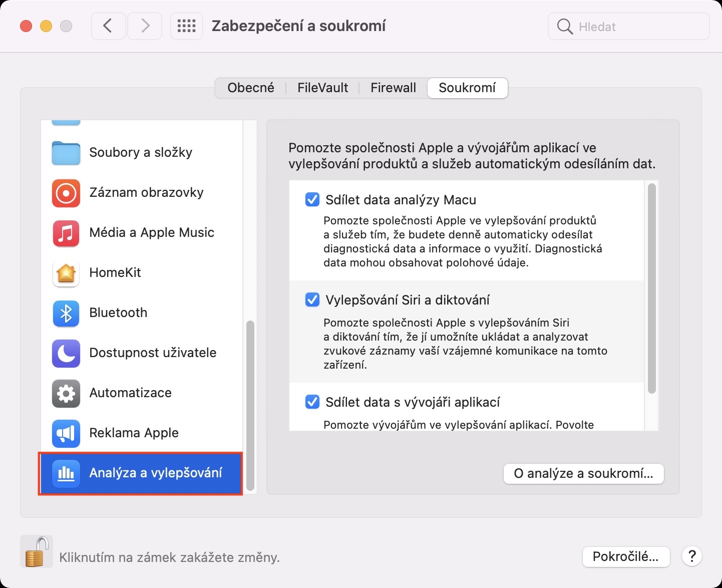Image resolution: width=722 pixels, height=588 pixels.
Task: Click the Hledat search field
Action: pyautogui.click(x=636, y=27)
